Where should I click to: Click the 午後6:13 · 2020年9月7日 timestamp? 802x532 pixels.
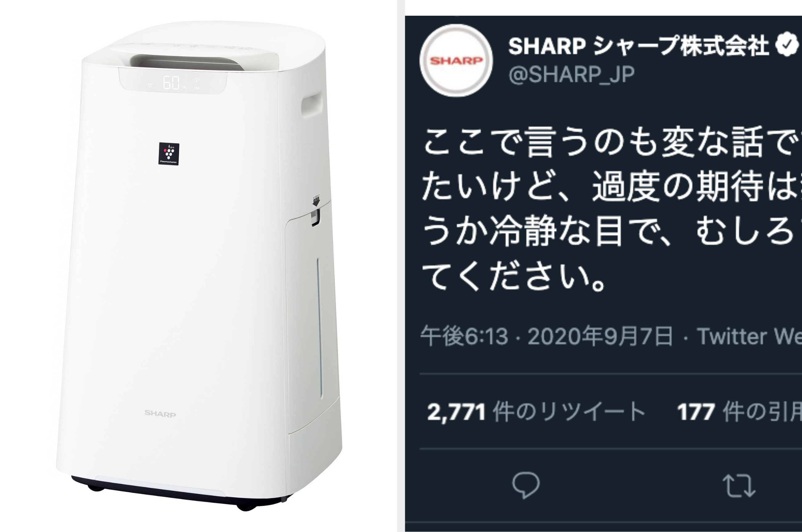coord(547,337)
